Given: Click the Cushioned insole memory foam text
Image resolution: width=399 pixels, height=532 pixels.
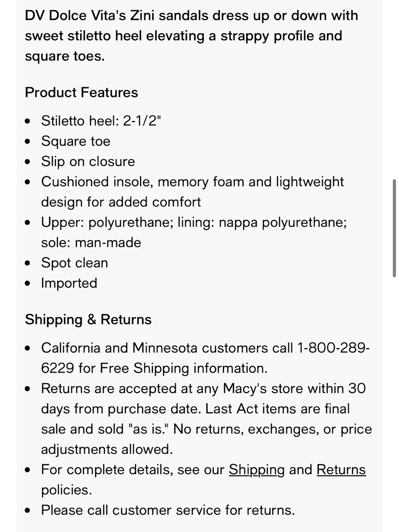Looking at the screenshot, I should [x=192, y=192].
